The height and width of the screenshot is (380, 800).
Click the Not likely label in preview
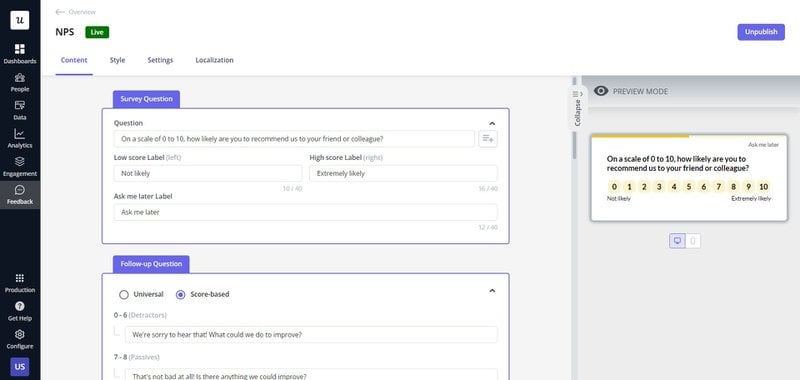tap(619, 198)
